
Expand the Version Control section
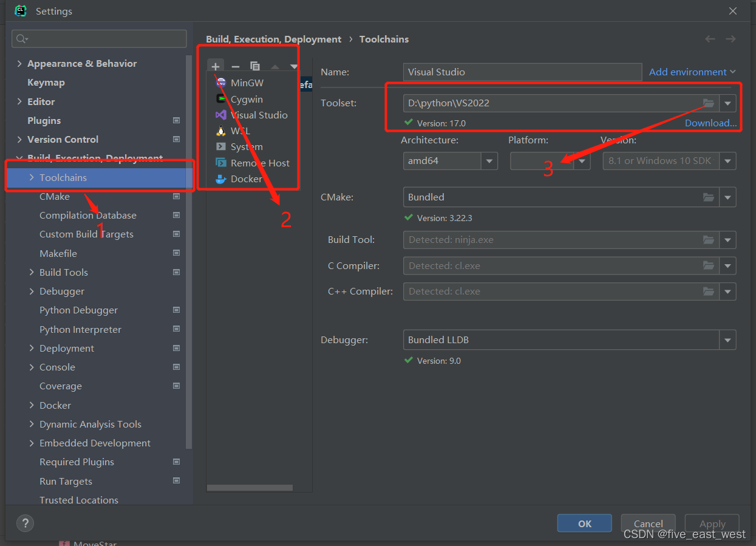[x=19, y=139]
